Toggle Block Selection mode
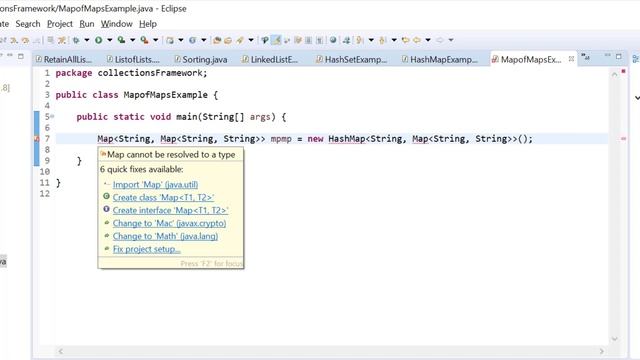 coord(309,40)
